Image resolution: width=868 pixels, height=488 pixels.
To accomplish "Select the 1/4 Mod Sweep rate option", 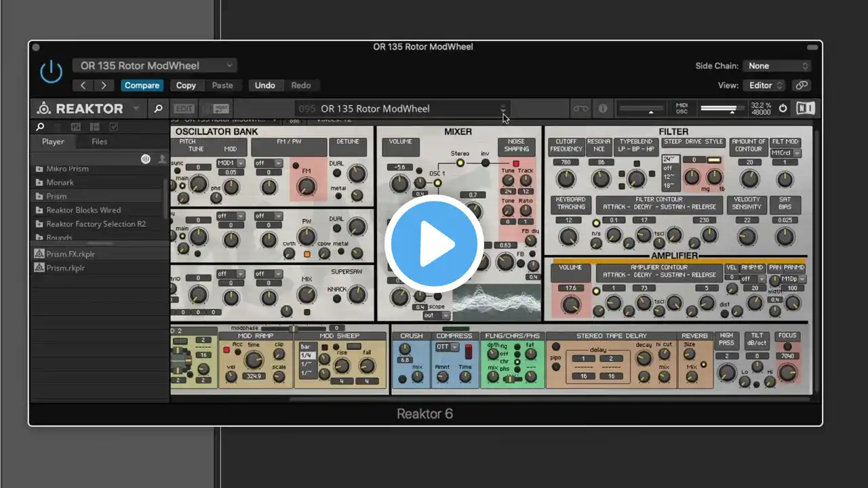I will pyautogui.click(x=307, y=355).
